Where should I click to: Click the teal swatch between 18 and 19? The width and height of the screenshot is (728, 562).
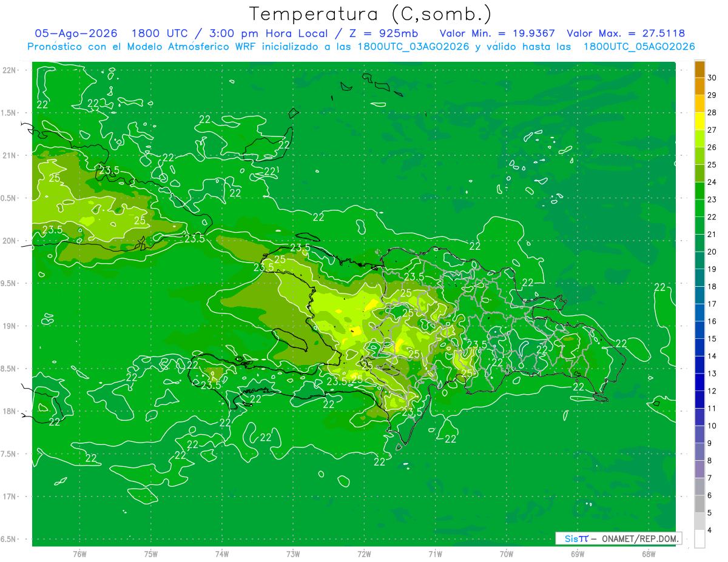[x=699, y=278]
